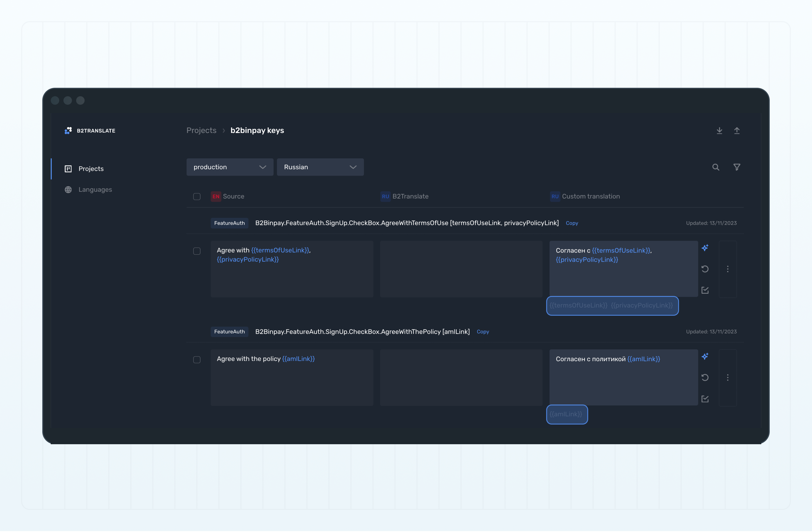This screenshot has width=812, height=532.
Task: Click the upload icon in the top right
Action: [737, 130]
